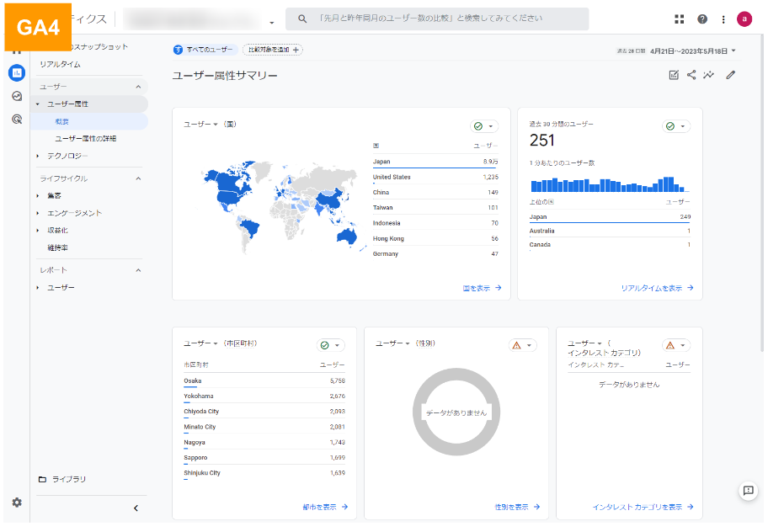768x532 pixels.
Task: Click 国を表示 link
Action: pos(482,288)
